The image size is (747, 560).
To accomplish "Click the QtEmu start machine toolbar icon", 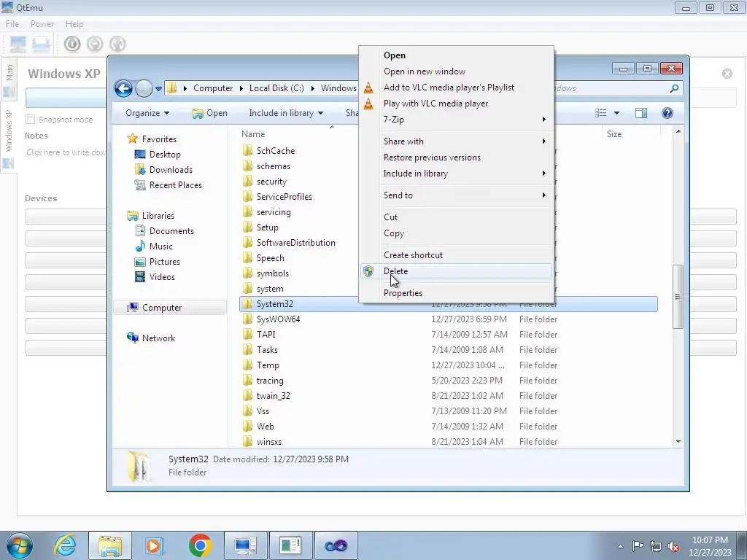I will (x=72, y=44).
